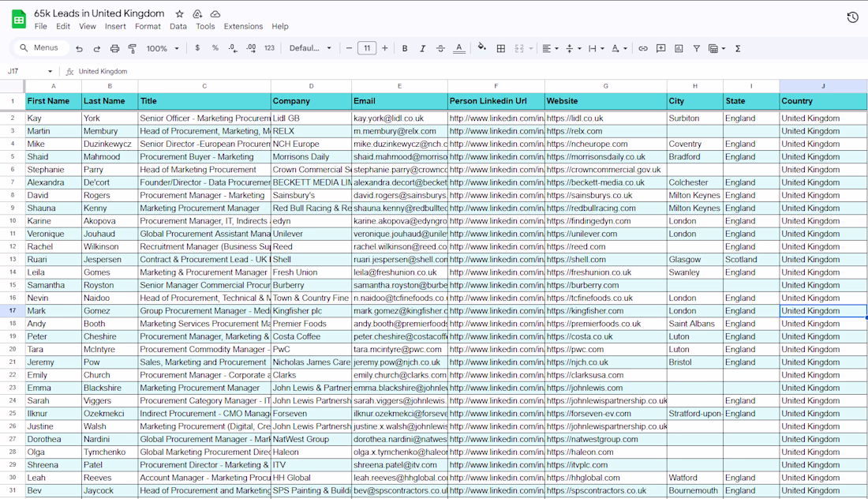This screenshot has height=499, width=868.
Task: Decrease font size with minus button
Action: point(349,48)
